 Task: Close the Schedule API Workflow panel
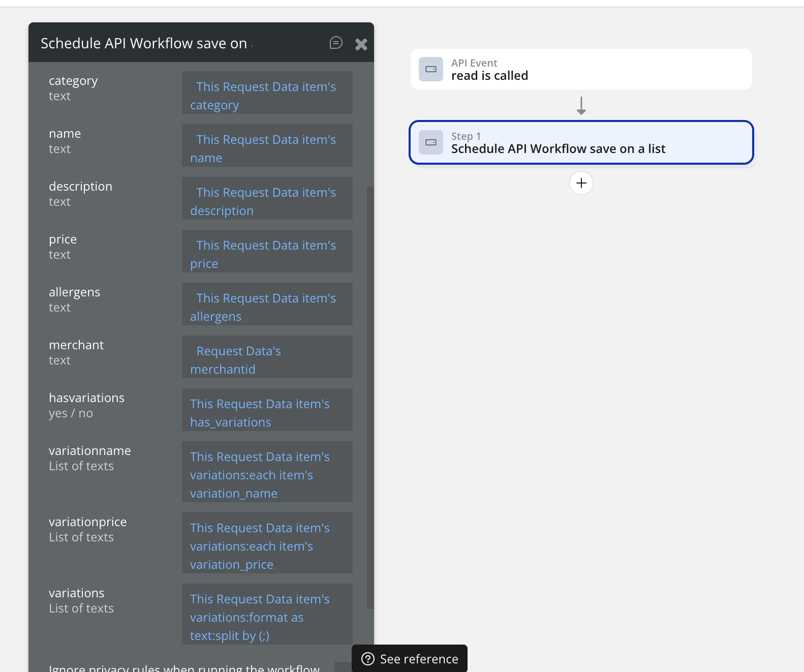pyautogui.click(x=361, y=44)
